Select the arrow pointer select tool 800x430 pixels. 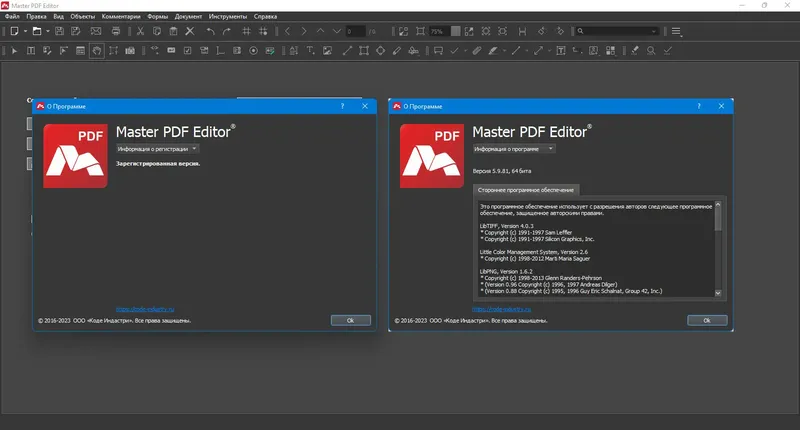[14, 50]
